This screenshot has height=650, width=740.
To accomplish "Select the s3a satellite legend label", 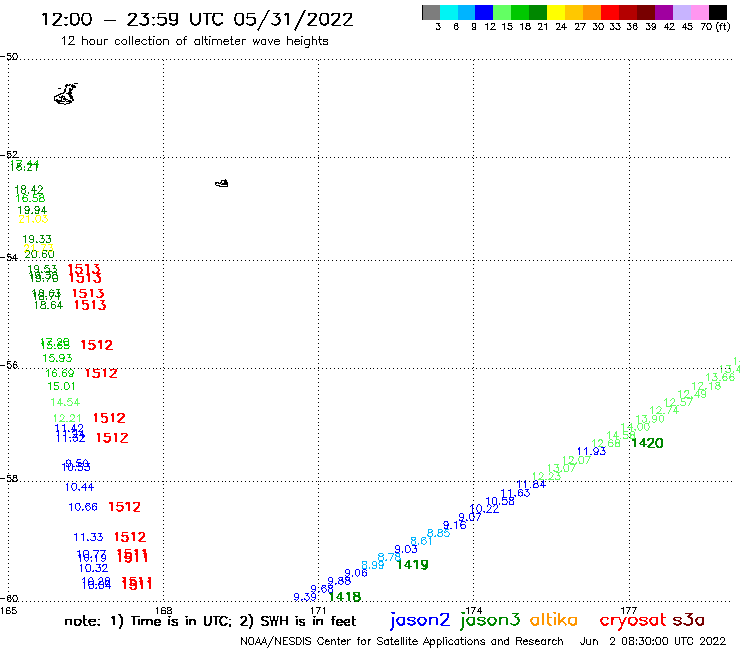I will (688, 620).
